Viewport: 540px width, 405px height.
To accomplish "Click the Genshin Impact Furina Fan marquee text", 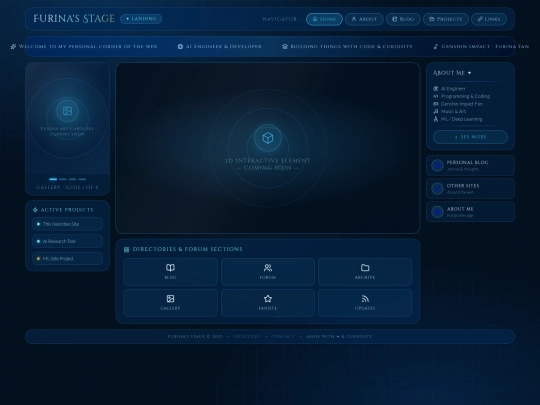I will [485, 46].
